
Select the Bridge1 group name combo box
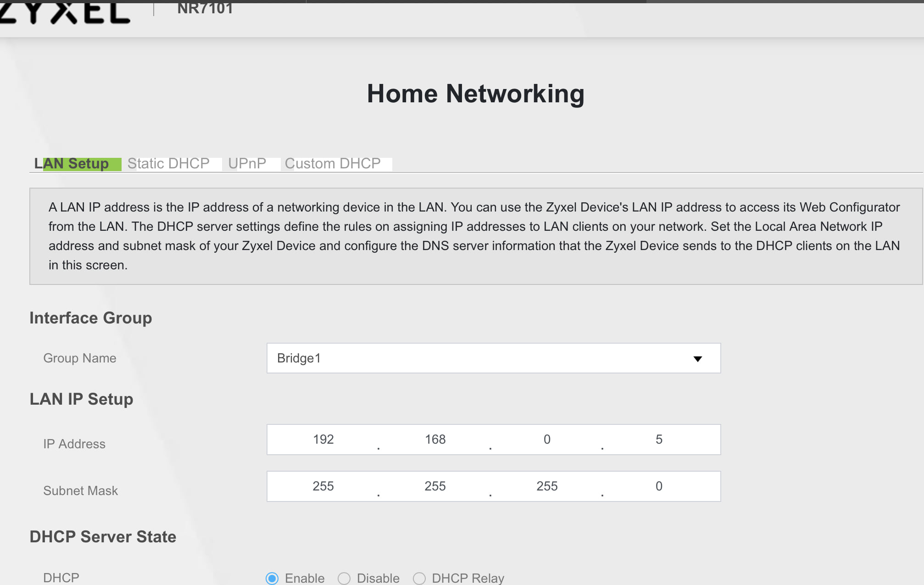coord(482,358)
